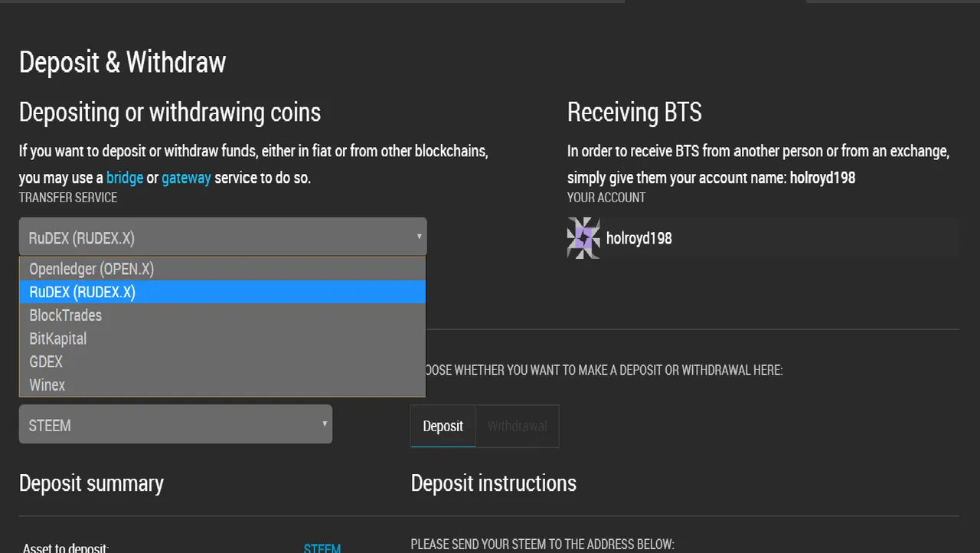This screenshot has height=553, width=980.
Task: Switch to the Deposit tab
Action: point(443,426)
